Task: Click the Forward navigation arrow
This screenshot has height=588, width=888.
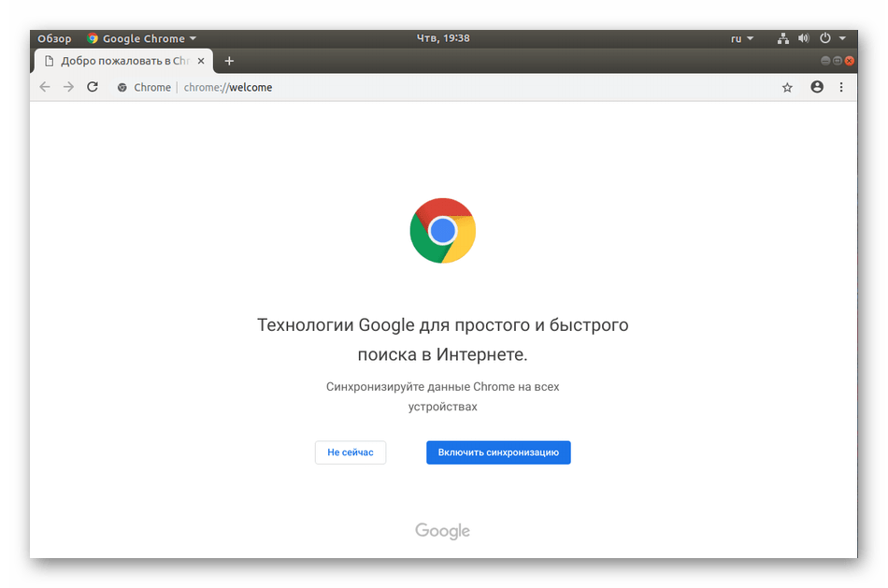Action: (68, 87)
